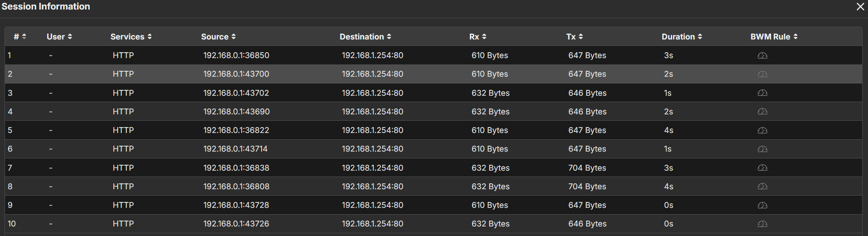Click HTTP service in row 9
The height and width of the screenshot is (236, 868).
[x=123, y=205]
